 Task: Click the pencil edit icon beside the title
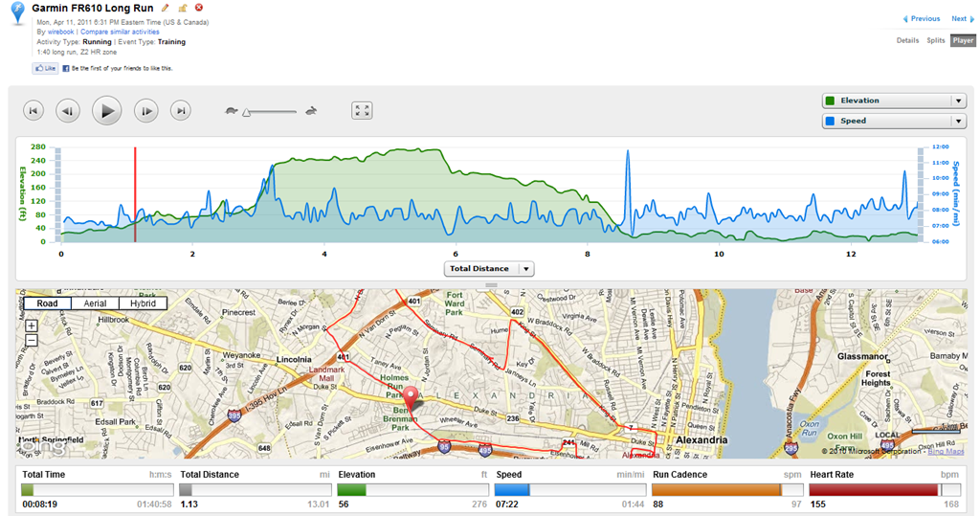click(166, 8)
